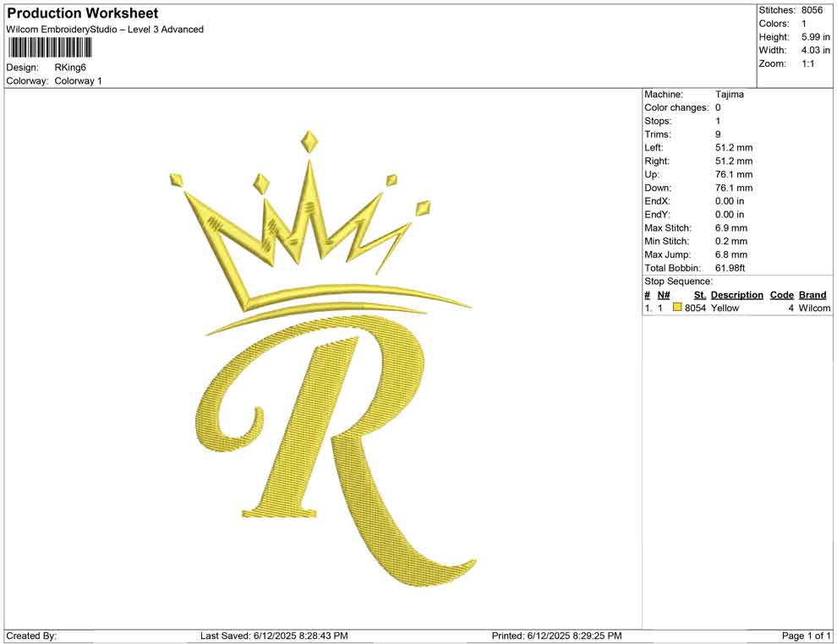Click the 'Color changes:' label
Viewport: 837px width, 644px height.
pyautogui.click(x=676, y=107)
